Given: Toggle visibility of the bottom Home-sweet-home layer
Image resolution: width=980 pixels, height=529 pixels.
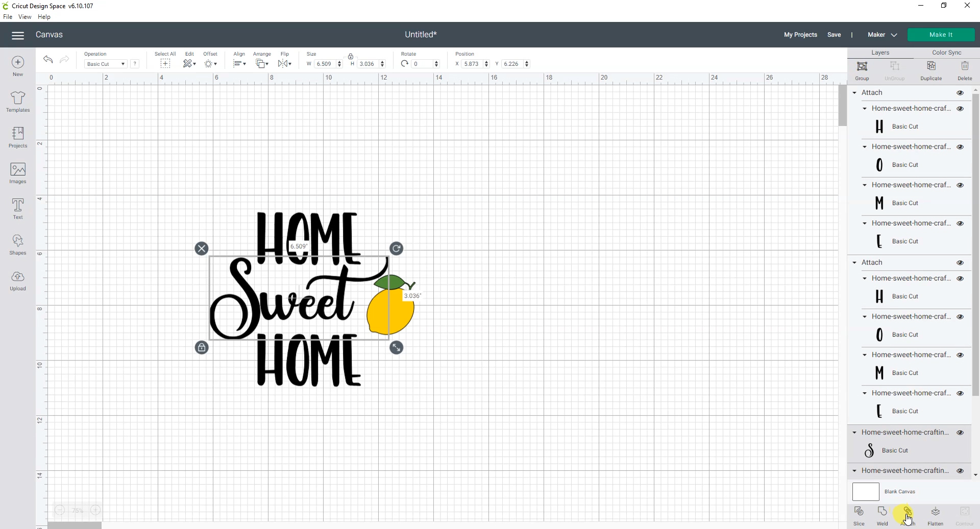Looking at the screenshot, I should click(960, 471).
